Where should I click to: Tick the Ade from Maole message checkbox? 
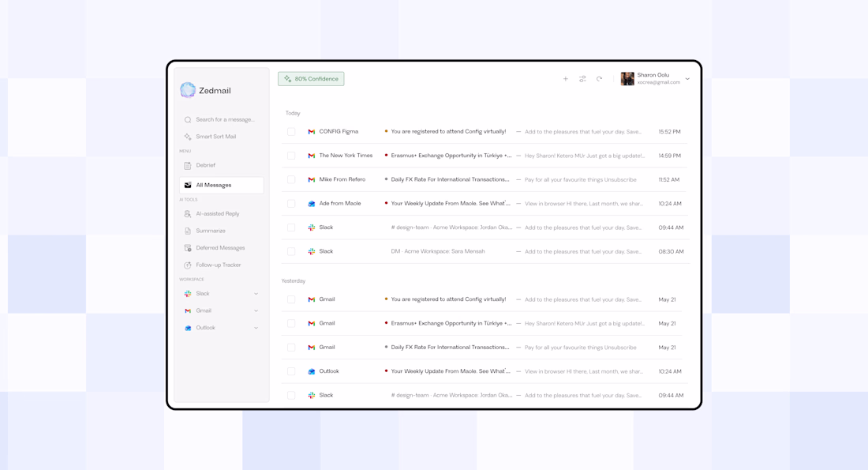coord(291,204)
